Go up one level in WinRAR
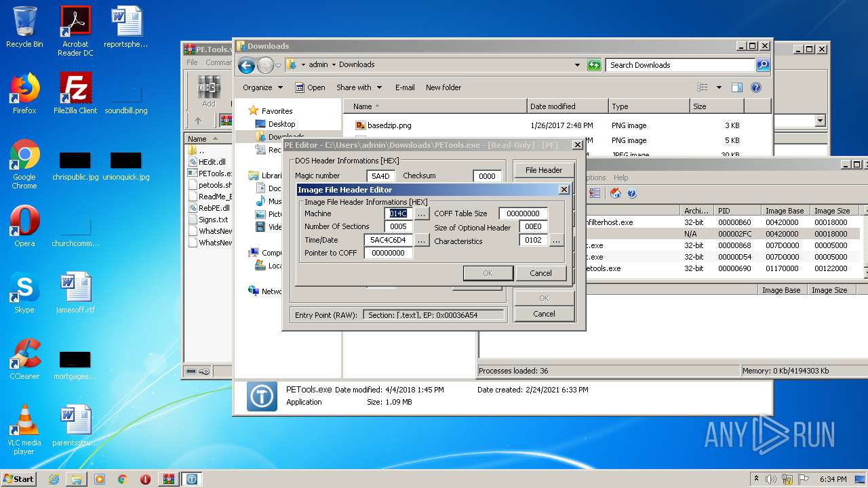The height and width of the screenshot is (488, 868). (198, 121)
